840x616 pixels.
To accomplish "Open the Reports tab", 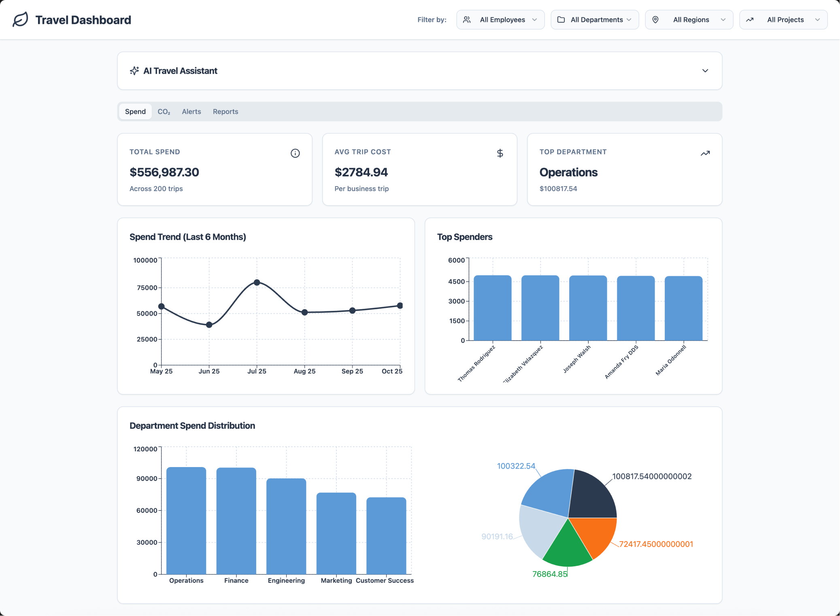I will tap(225, 111).
